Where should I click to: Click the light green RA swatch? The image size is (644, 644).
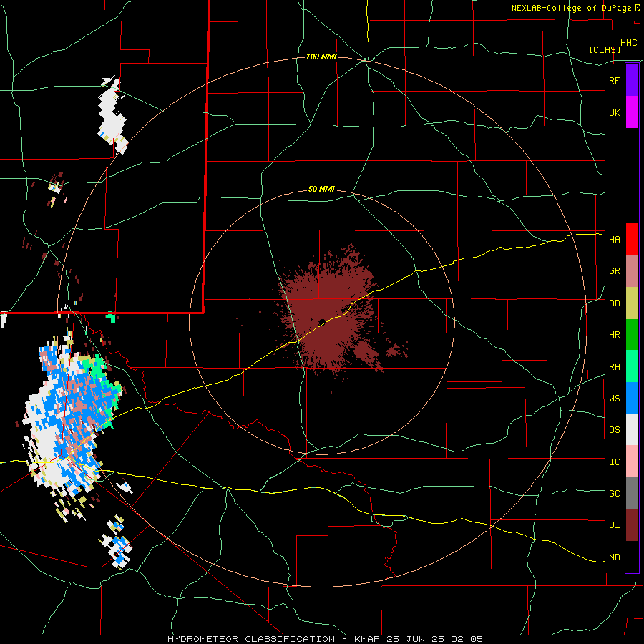pyautogui.click(x=632, y=366)
